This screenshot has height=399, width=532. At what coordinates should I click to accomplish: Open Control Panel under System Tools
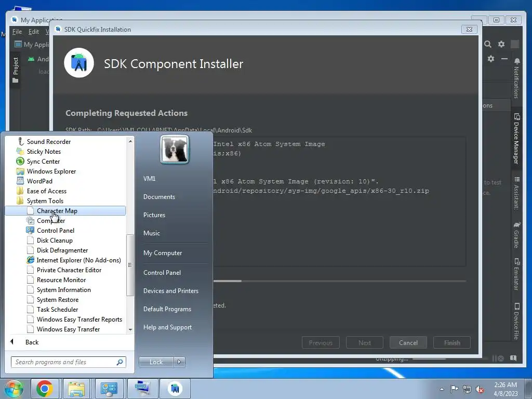point(55,230)
